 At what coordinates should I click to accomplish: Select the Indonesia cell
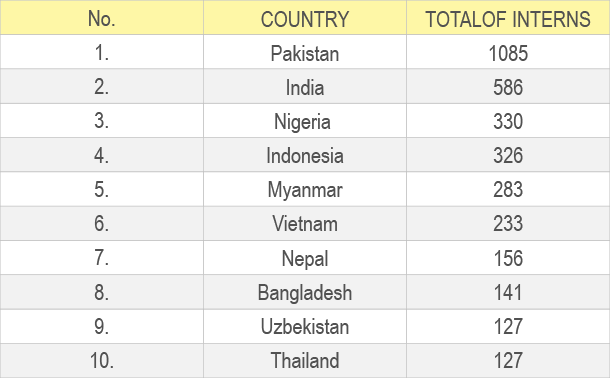(x=305, y=155)
